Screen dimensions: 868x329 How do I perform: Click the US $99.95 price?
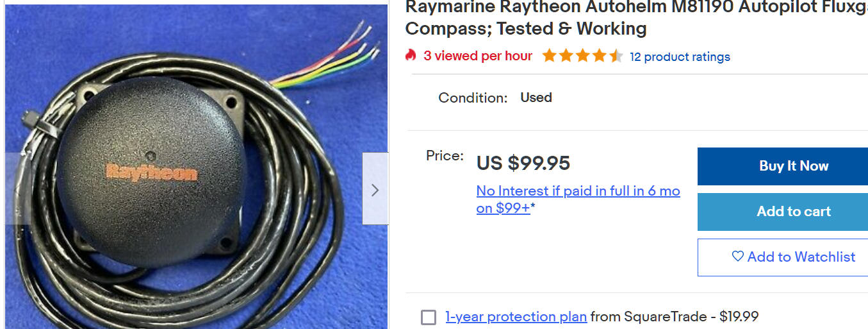coord(523,163)
